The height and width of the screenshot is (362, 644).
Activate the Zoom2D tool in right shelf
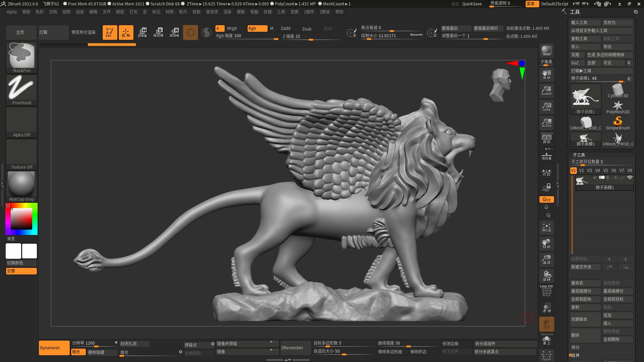(x=546, y=90)
